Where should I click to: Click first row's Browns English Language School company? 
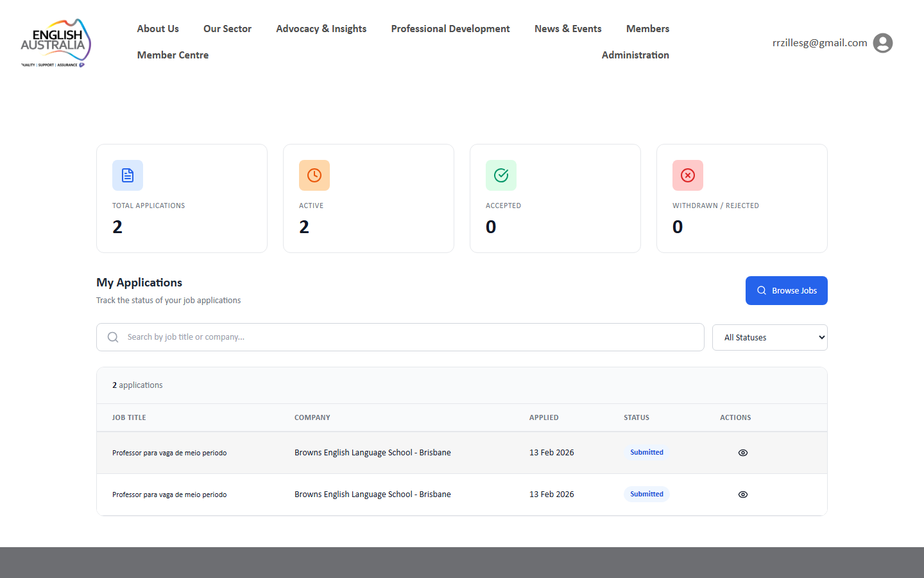tap(373, 453)
